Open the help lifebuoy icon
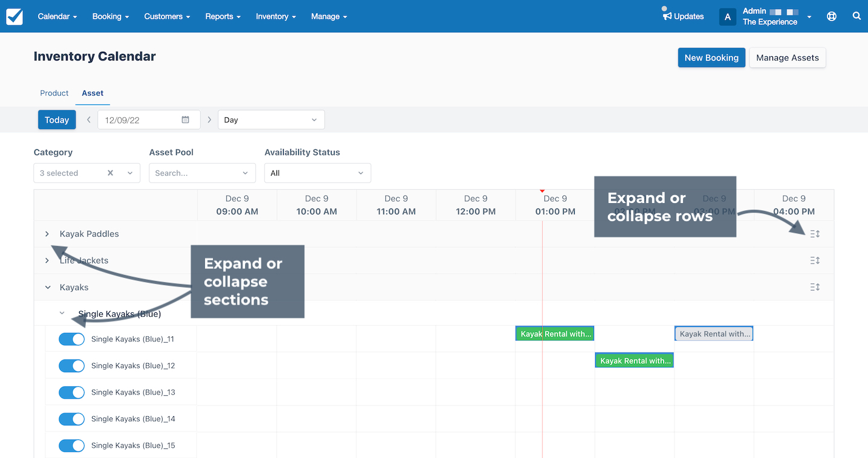This screenshot has height=458, width=868. click(832, 16)
